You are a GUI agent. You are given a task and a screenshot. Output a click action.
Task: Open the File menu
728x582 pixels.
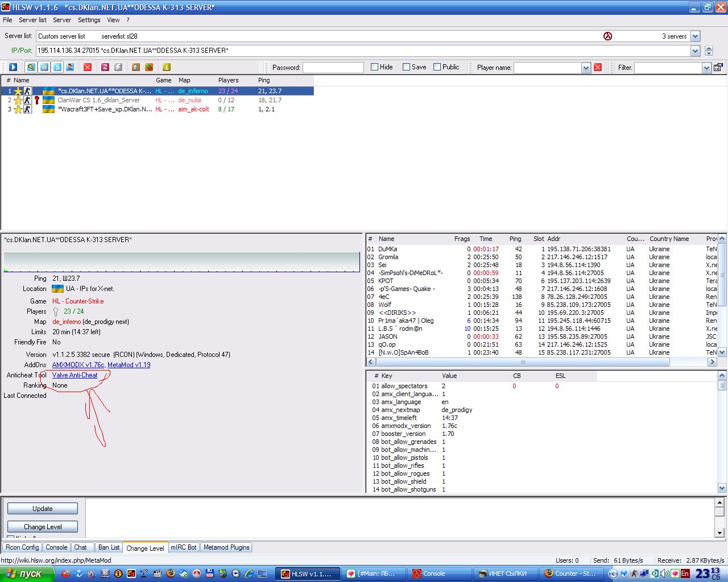(7, 20)
